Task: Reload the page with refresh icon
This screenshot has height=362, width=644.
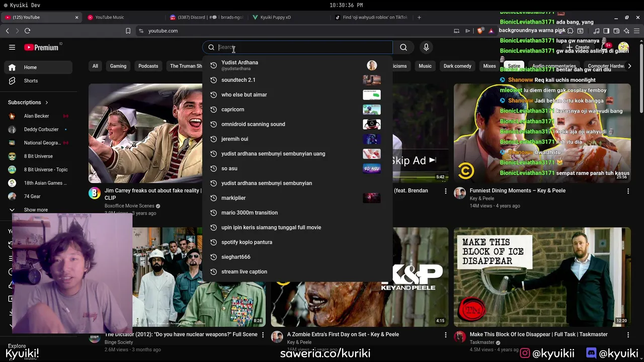Action: [x=27, y=31]
